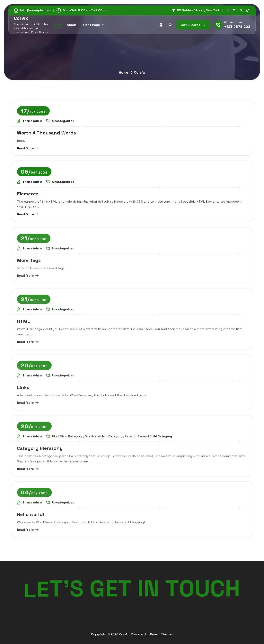
Task: Open the TikTok social icon
Action: click(x=248, y=10)
